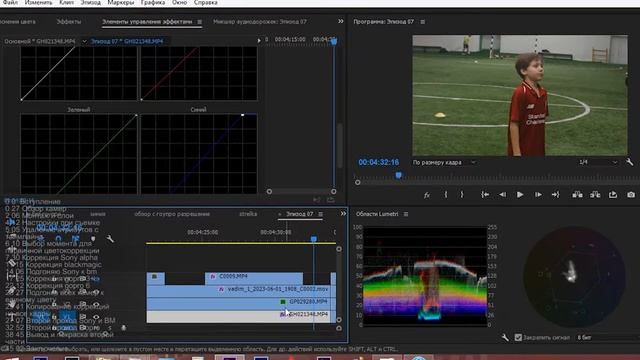The image size is (640, 360).
Task: Select the Элементы управления эффектами tab
Action: 147,22
